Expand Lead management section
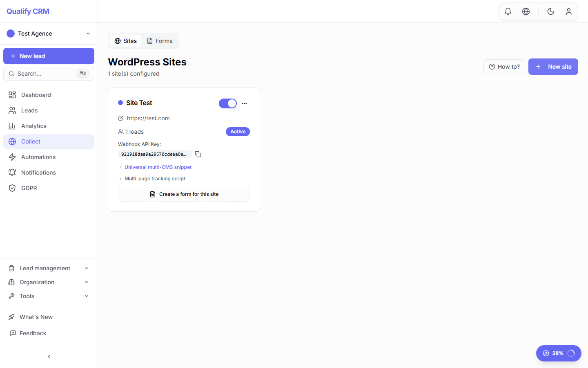Screen dimensions: 588x368 [49, 268]
